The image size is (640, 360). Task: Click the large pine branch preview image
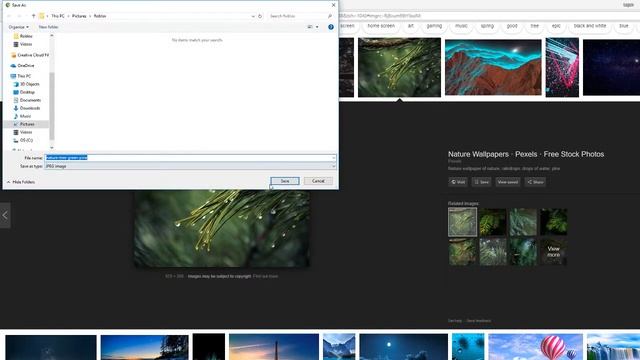tap(222, 229)
